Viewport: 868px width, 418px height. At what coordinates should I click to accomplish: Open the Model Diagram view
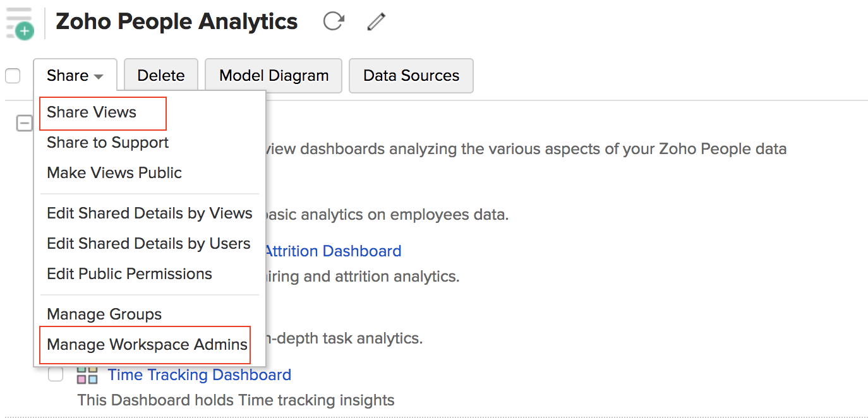(274, 76)
